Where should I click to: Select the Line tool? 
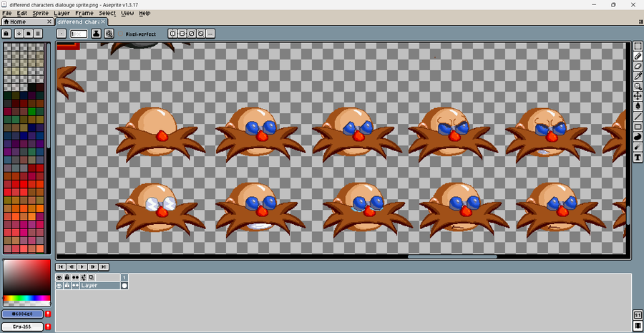[638, 116]
